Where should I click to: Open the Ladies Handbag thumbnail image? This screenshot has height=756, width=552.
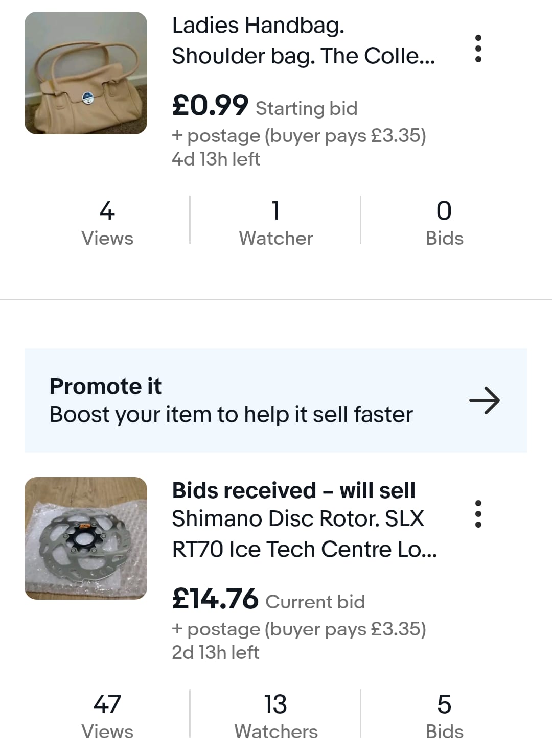pos(86,73)
